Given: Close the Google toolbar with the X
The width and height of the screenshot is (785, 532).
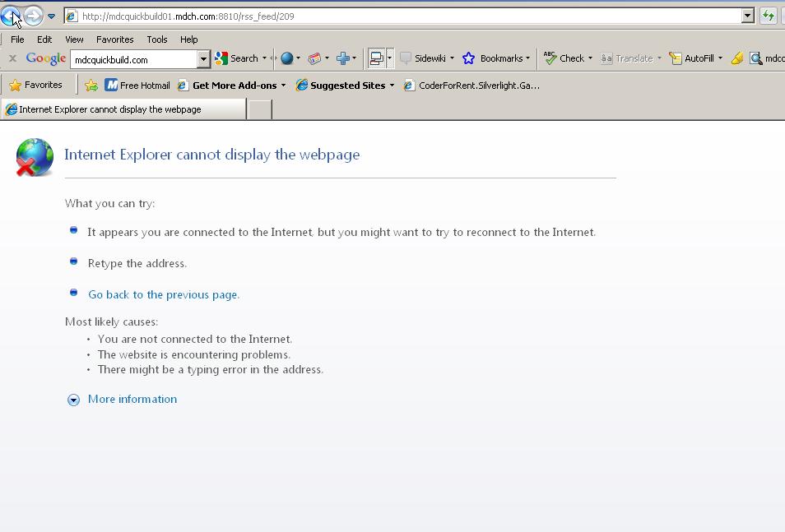Looking at the screenshot, I should 12,58.
